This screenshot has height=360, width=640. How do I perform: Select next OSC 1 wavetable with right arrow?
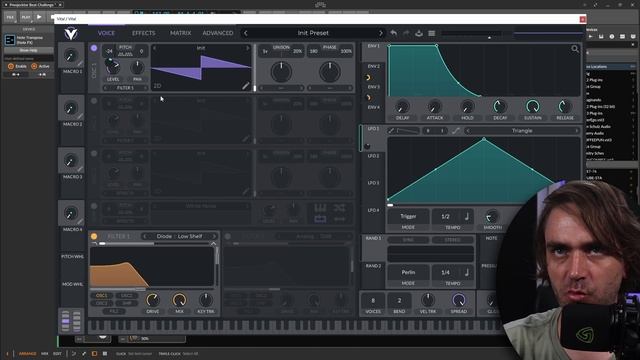(x=247, y=48)
